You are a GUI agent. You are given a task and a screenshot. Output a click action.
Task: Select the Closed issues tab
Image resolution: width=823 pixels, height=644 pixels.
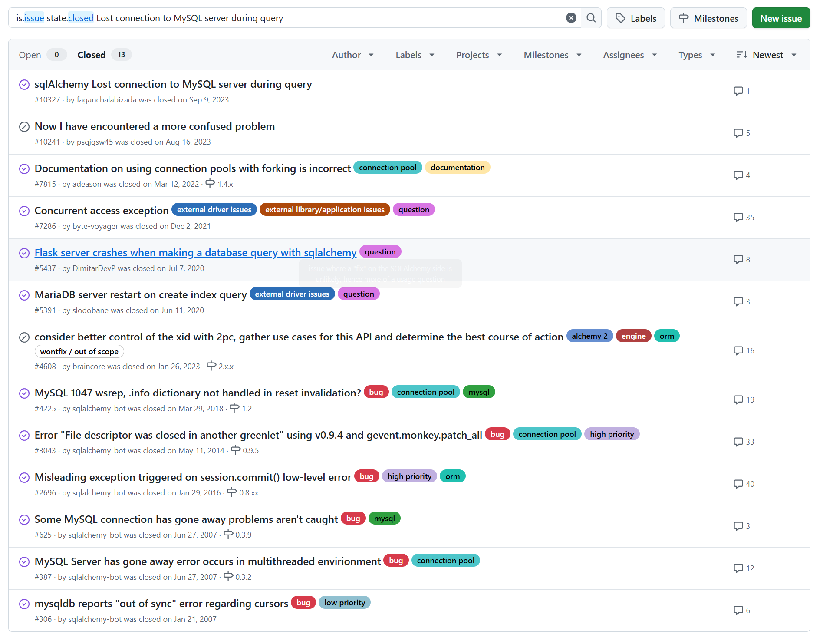coord(92,55)
